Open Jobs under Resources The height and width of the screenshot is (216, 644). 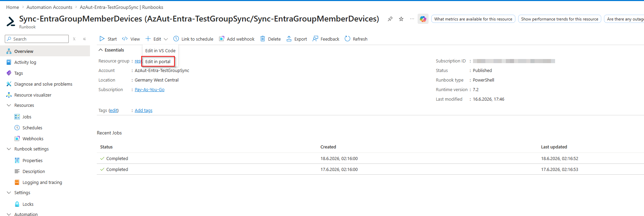(x=27, y=117)
